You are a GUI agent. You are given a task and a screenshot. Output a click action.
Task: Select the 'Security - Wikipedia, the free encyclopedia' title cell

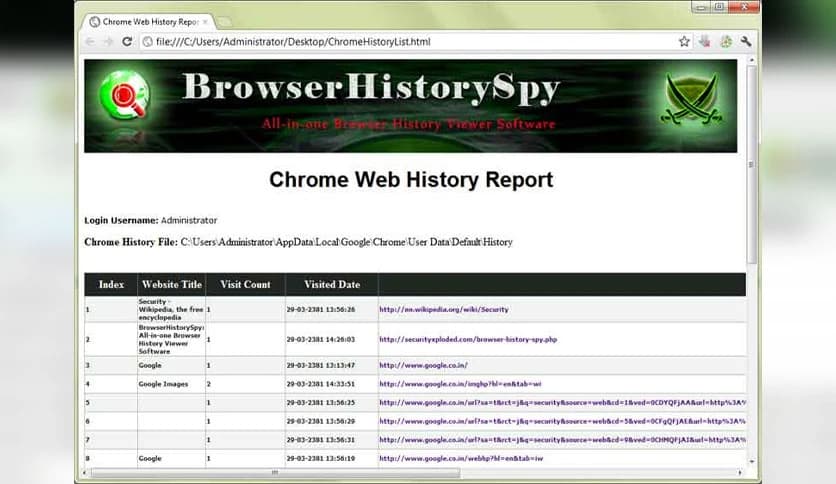pyautogui.click(x=171, y=309)
